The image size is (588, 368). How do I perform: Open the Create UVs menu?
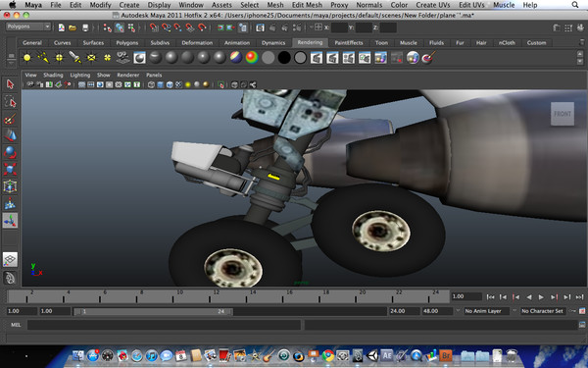coord(433,5)
